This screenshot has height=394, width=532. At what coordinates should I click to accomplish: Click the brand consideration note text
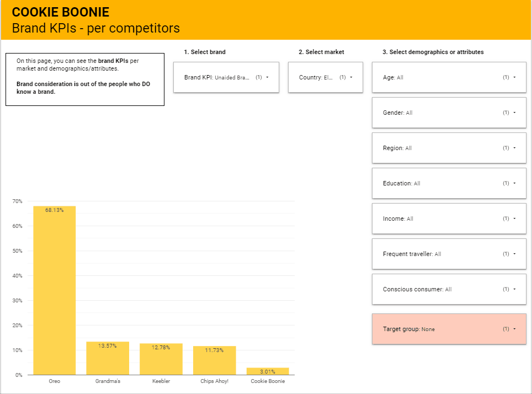[83, 88]
